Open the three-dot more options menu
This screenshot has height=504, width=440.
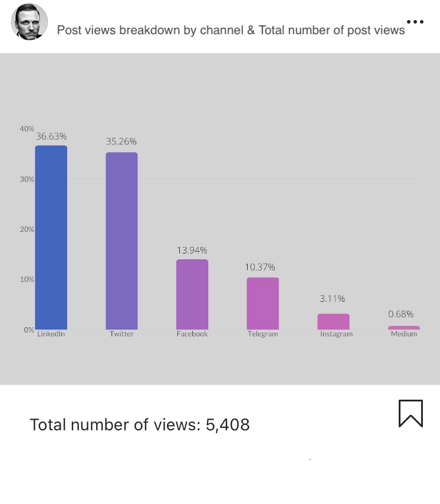click(x=415, y=22)
